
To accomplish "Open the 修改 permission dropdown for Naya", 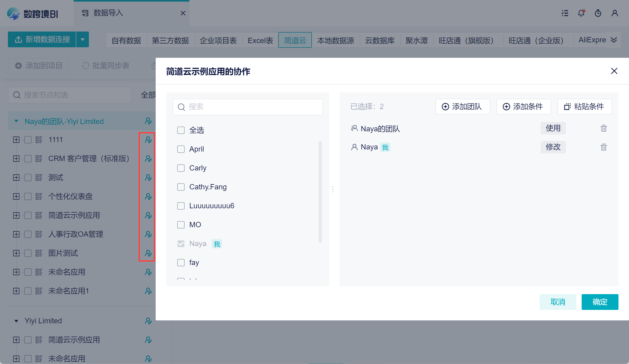I will click(x=553, y=147).
